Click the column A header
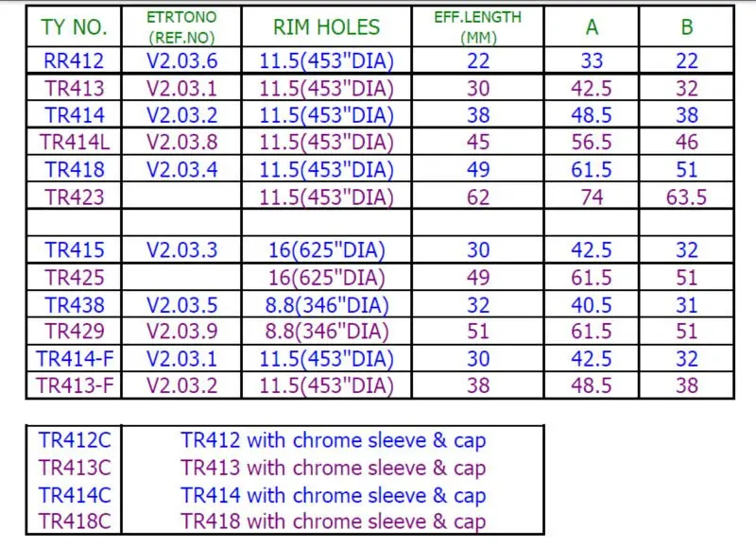The height and width of the screenshot is (547, 756). pyautogui.click(x=592, y=27)
